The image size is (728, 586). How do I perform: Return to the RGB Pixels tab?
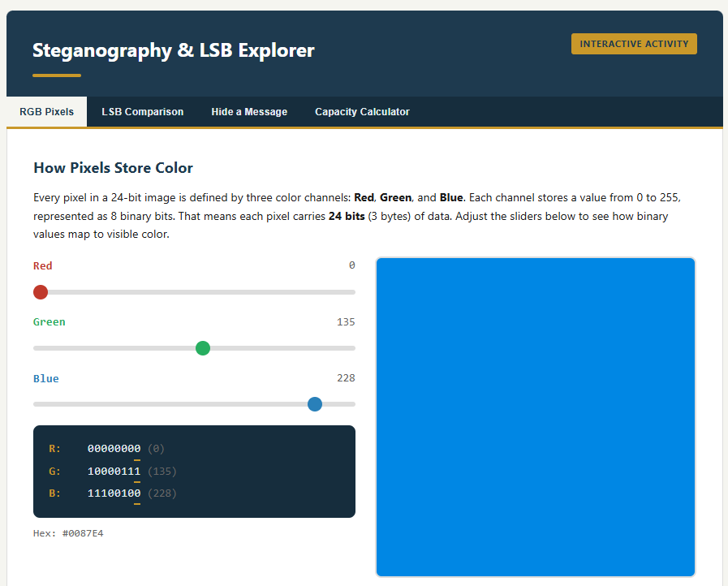click(x=45, y=111)
